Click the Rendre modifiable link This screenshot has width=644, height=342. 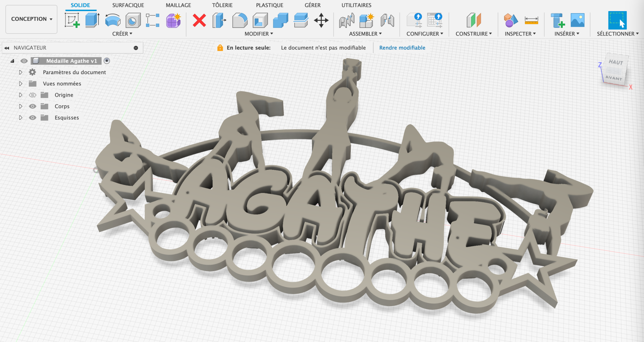click(x=402, y=48)
